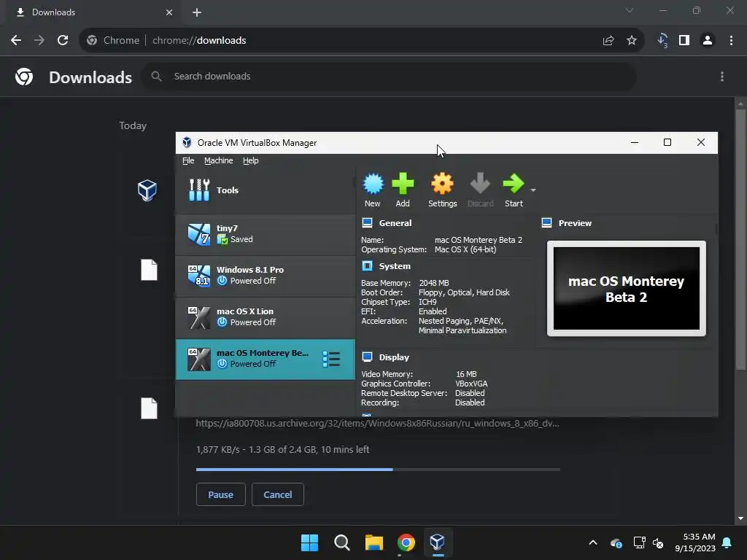Screen dimensions: 747x560
Task: Open Windows Start menu
Action: [309, 542]
